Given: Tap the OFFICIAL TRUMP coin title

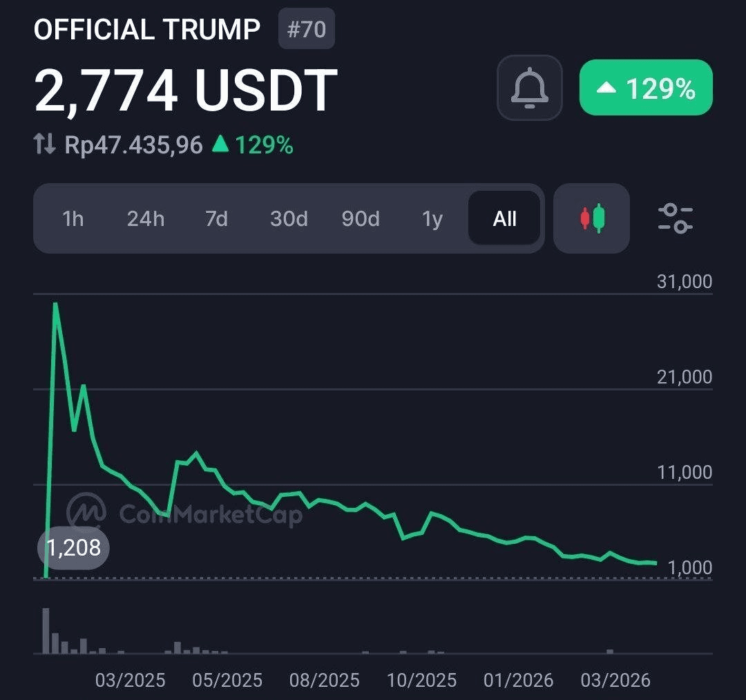Looking at the screenshot, I should tap(147, 30).
